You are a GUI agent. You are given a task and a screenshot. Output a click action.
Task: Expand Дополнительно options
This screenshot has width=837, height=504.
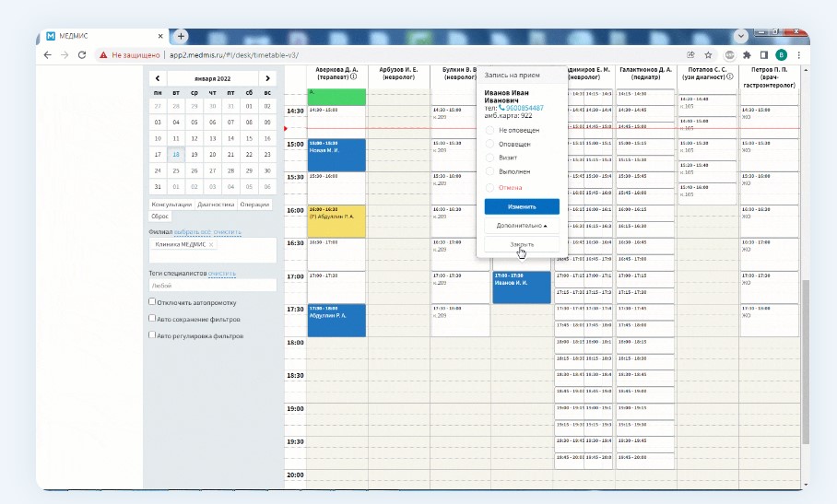[522, 226]
